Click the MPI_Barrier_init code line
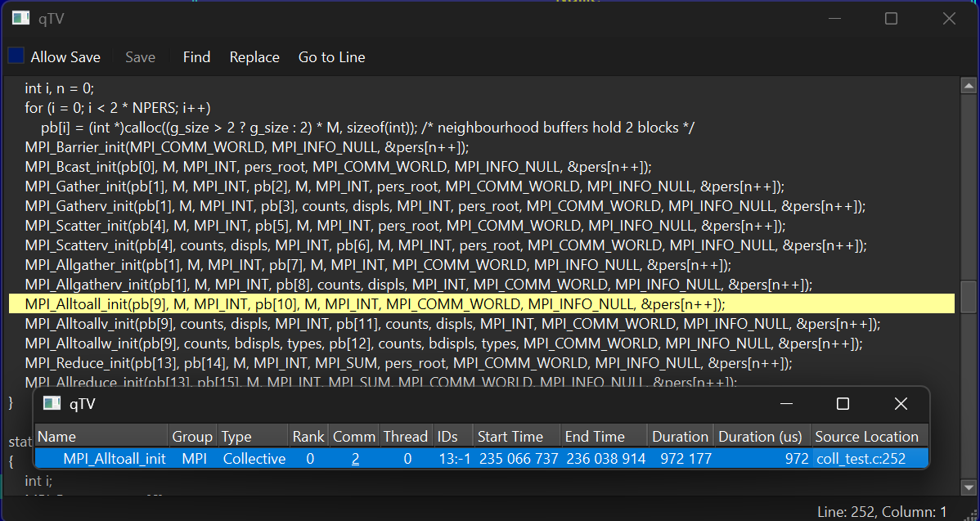 click(247, 147)
